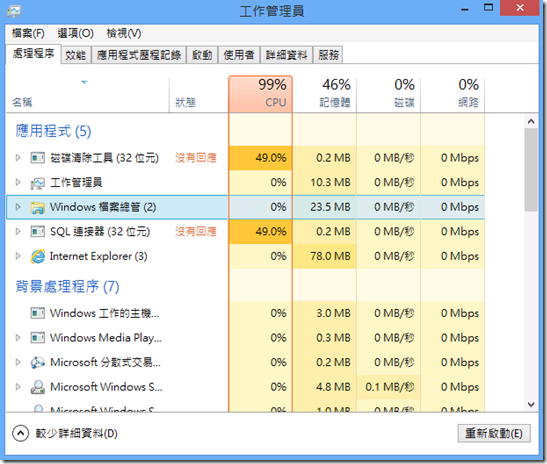Select the 應用程式 (5) group heading
The height and width of the screenshot is (464, 547).
53,132
